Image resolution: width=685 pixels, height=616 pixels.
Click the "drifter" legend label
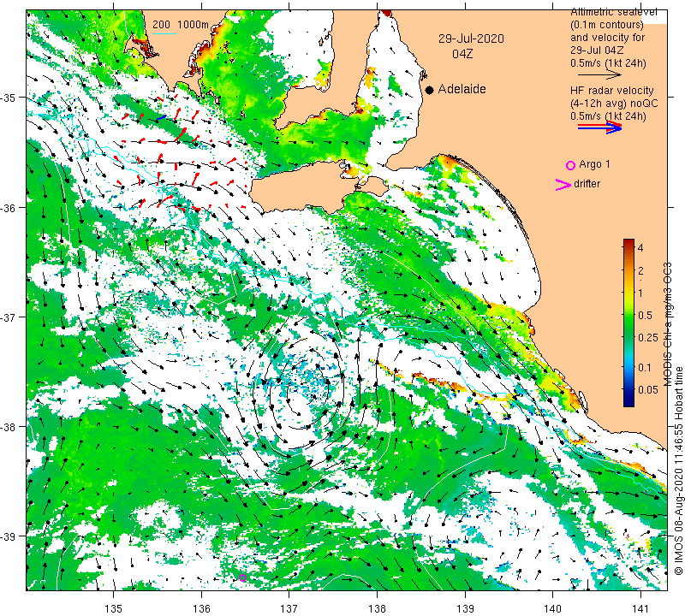tap(587, 184)
